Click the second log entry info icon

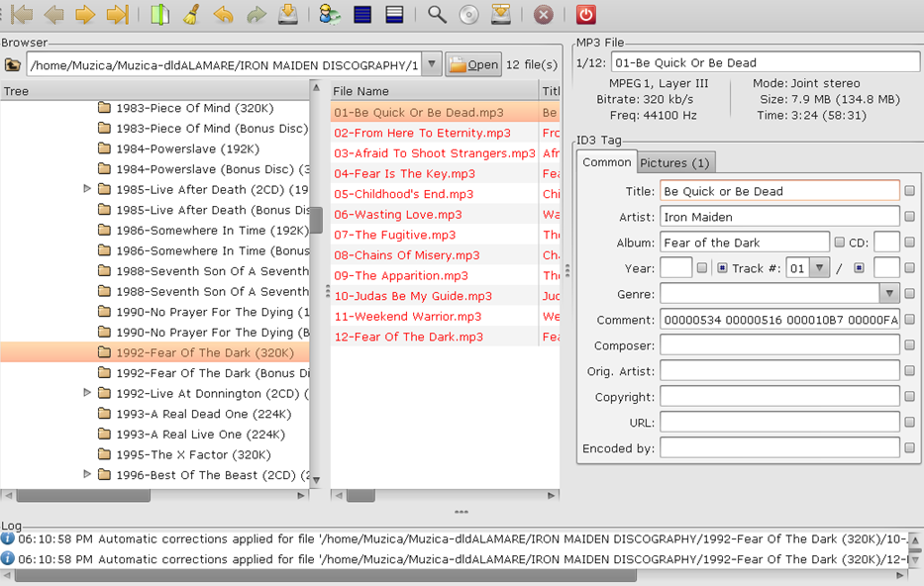[8, 558]
